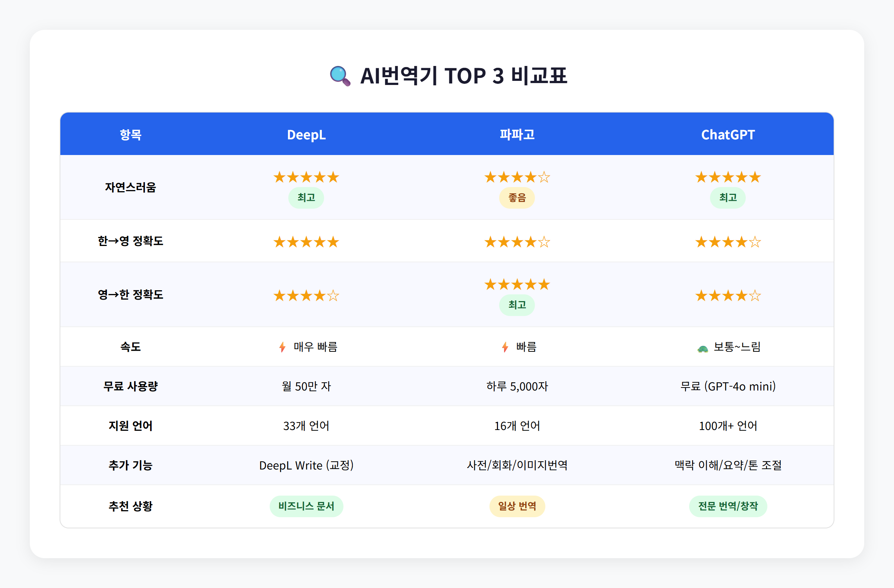The width and height of the screenshot is (894, 588).
Task: Click the 하루 5,000자 cell under 파파고
Action: click(x=517, y=386)
